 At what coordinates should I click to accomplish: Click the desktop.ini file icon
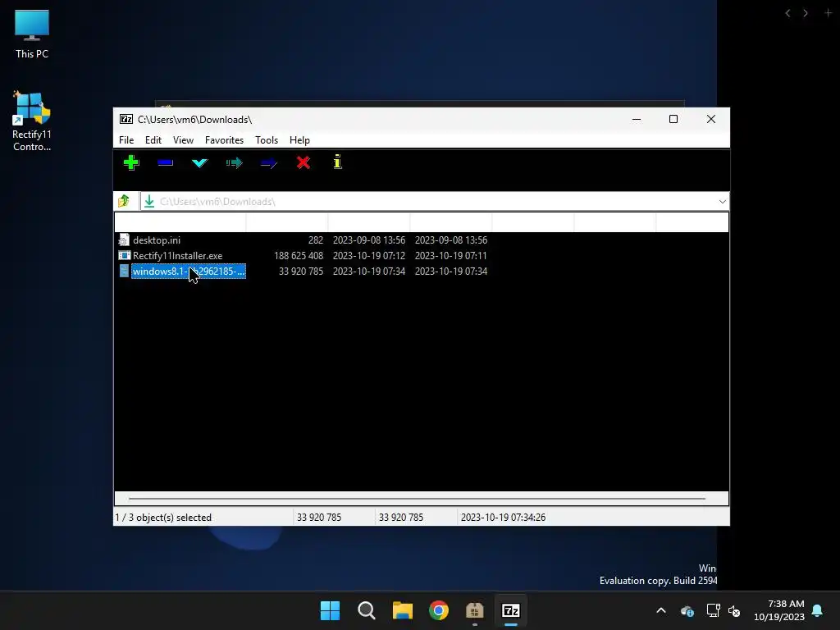tap(124, 240)
